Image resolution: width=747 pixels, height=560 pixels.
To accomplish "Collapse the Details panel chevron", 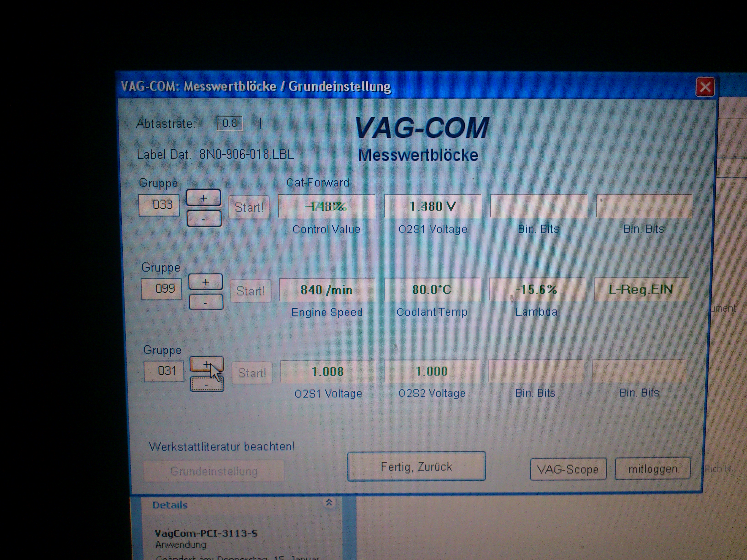I will tap(329, 503).
